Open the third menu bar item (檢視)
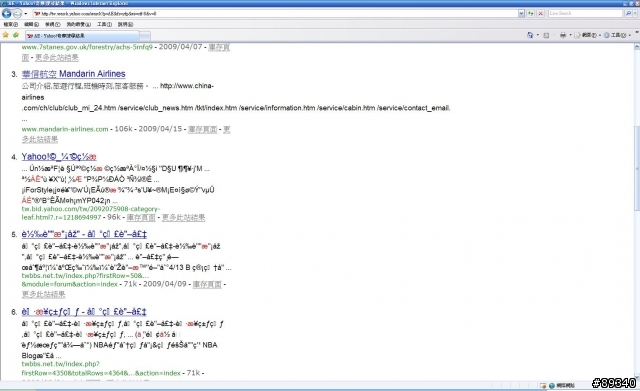This screenshot has height=391, width=640. click(53, 24)
